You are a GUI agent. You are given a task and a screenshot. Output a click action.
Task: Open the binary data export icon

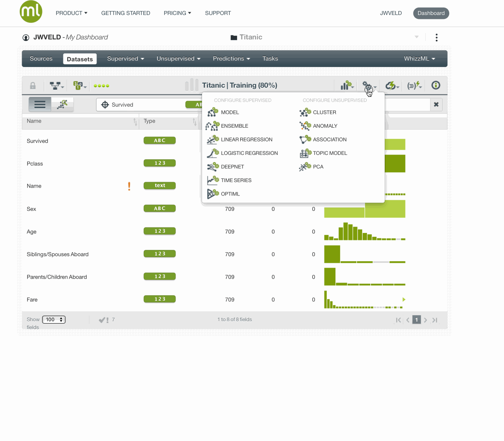click(80, 86)
